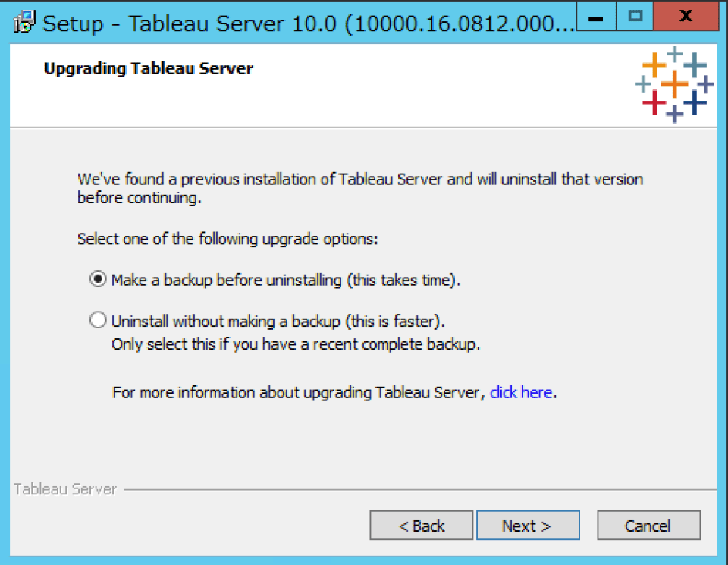Click the 'Upgrading Tableau Server' heading
Viewport: 728px width, 565px height.
148,68
